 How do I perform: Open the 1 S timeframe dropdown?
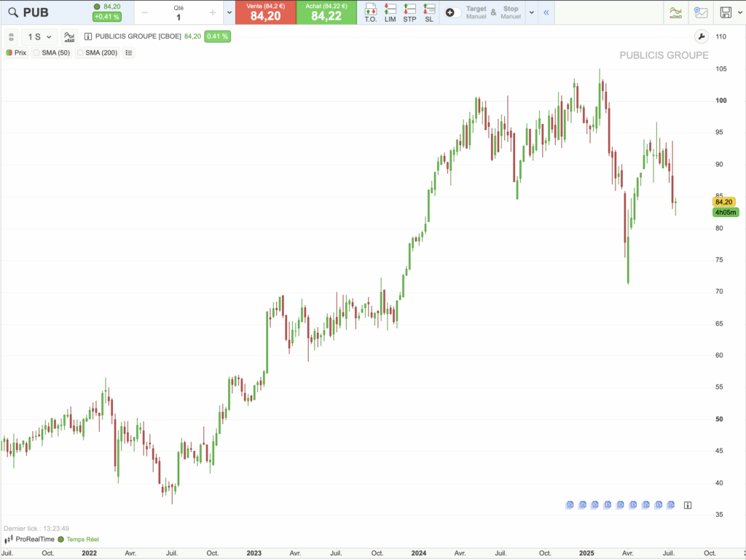39,36
